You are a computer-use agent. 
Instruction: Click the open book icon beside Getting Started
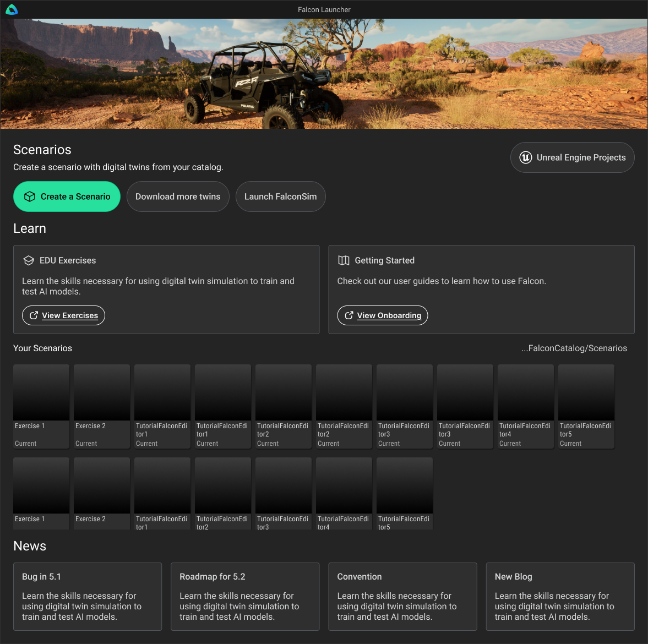pyautogui.click(x=345, y=260)
